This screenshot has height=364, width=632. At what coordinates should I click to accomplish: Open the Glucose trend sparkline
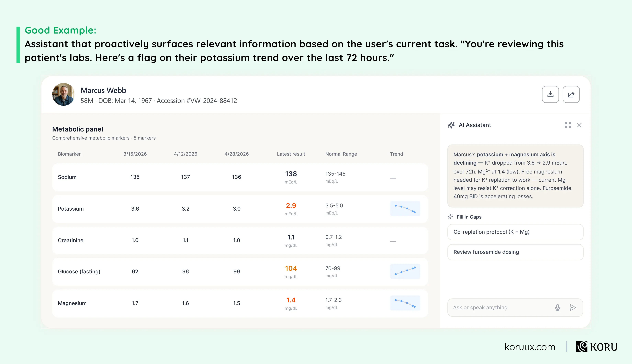[405, 271]
